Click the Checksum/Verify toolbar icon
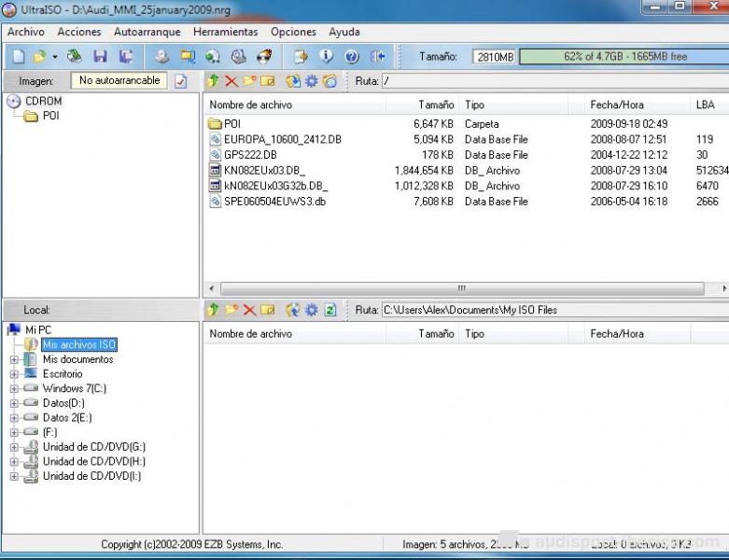 (x=301, y=57)
